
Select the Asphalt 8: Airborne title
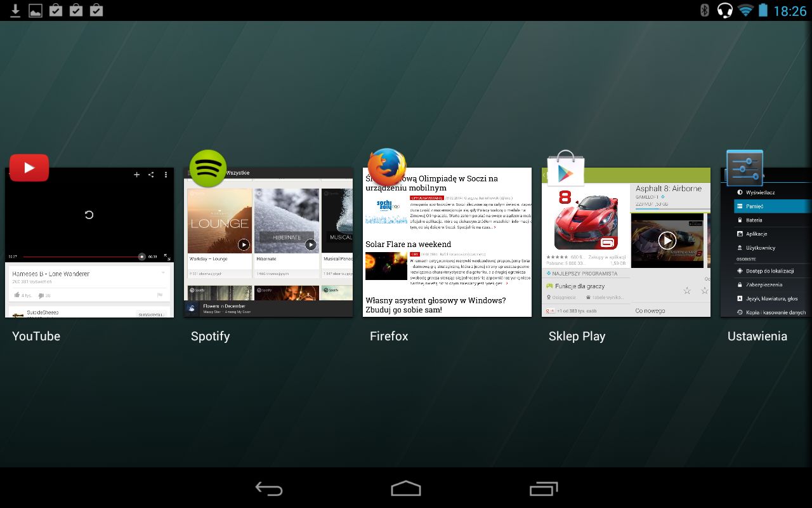669,189
